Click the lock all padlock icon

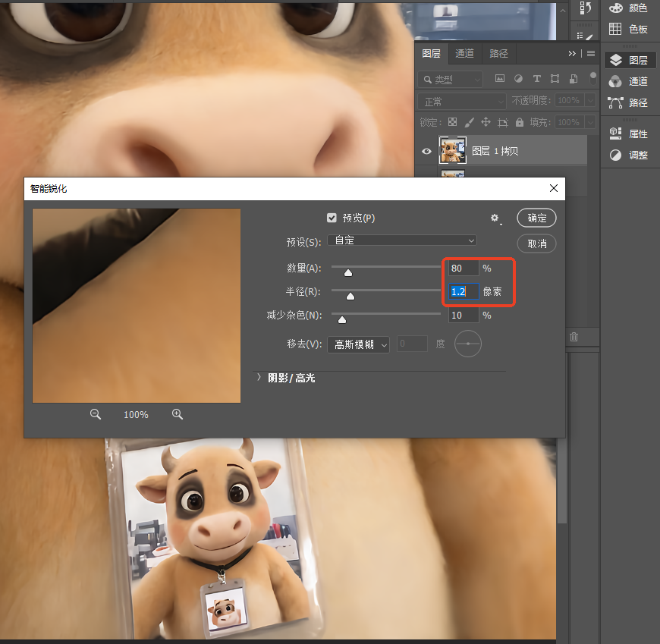[x=520, y=122]
